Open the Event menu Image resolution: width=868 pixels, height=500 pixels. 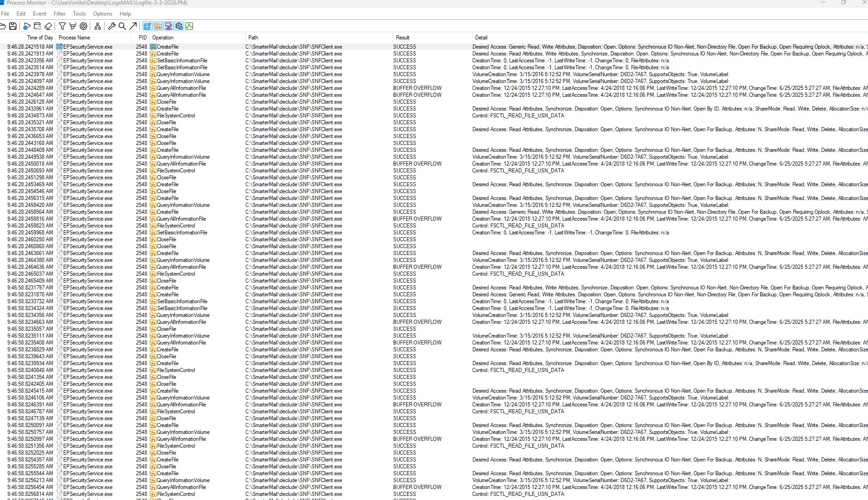click(39, 14)
